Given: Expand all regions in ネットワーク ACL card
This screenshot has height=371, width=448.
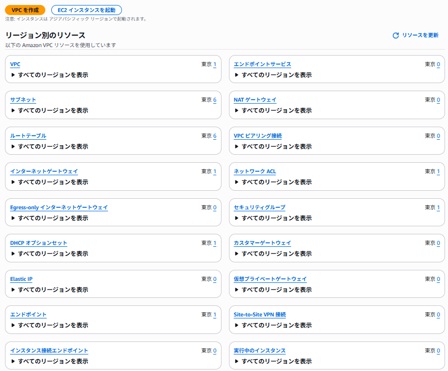Looking at the screenshot, I should coord(273,182).
